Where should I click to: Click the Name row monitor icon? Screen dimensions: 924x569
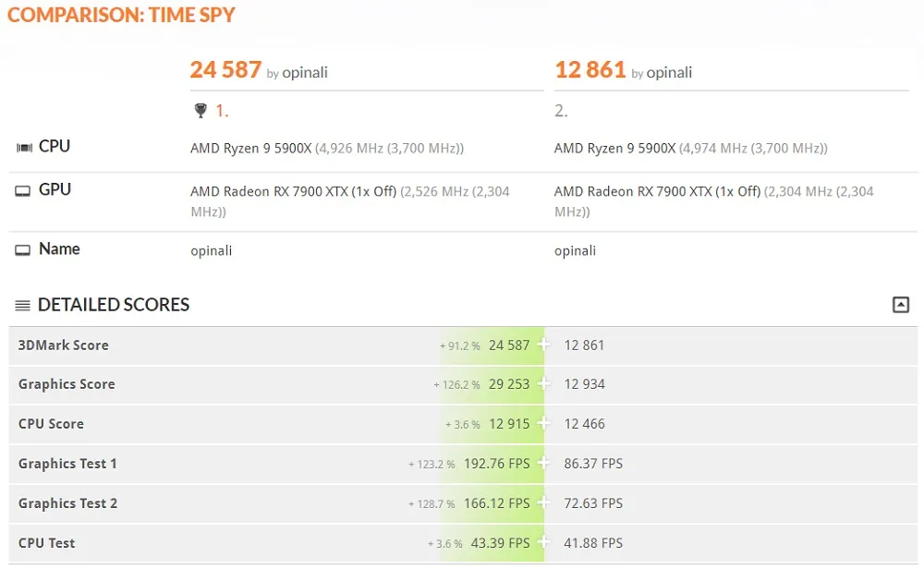(x=22, y=250)
